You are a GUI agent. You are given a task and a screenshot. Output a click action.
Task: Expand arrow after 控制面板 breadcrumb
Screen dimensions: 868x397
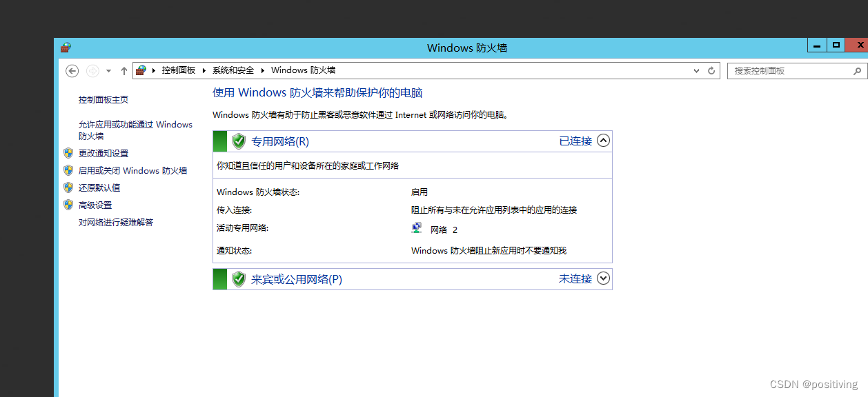pyautogui.click(x=204, y=70)
